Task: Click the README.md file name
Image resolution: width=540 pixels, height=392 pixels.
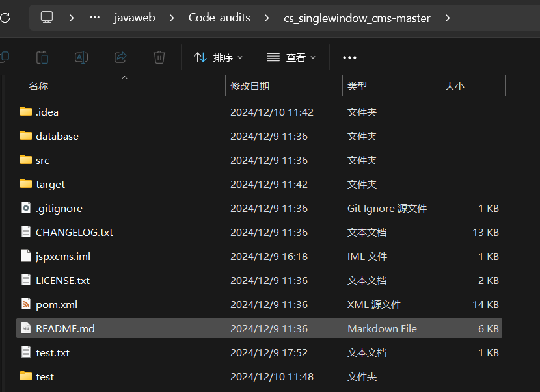Action: point(65,329)
